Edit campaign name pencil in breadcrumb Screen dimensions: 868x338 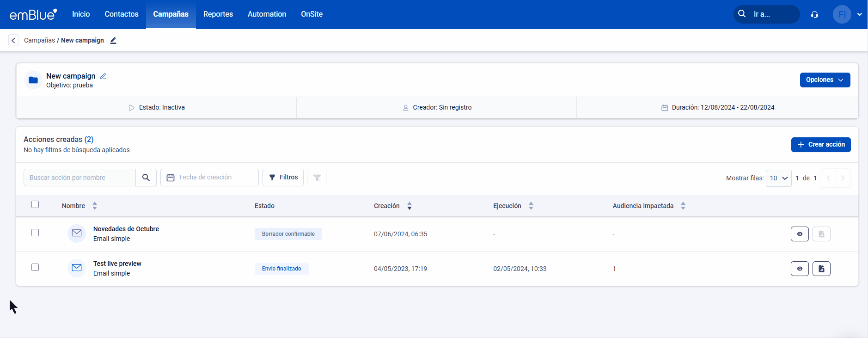pyautogui.click(x=113, y=41)
